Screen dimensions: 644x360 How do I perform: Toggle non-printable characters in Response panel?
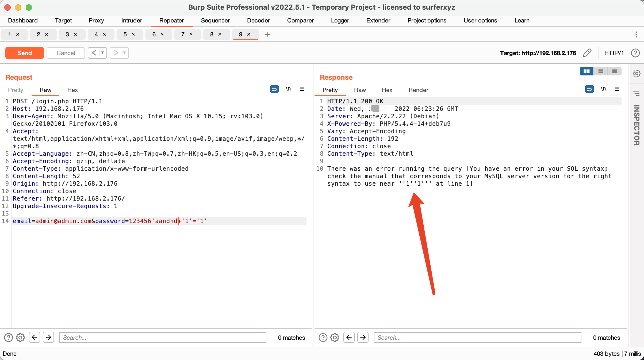coord(603,89)
